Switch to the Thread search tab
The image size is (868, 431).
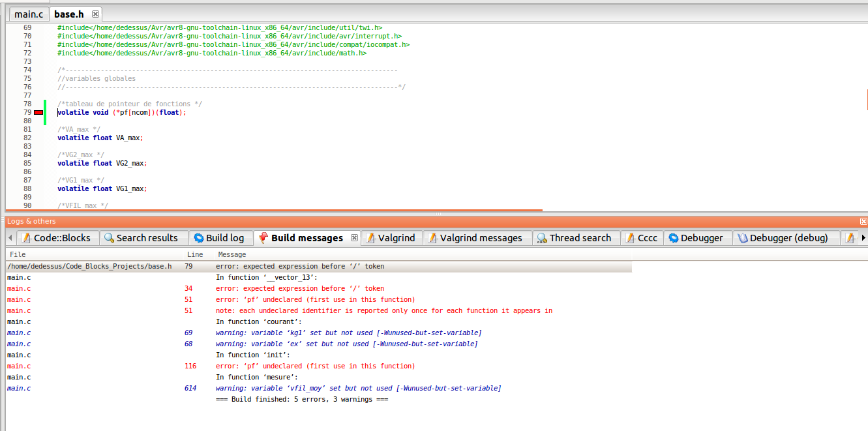tap(575, 238)
